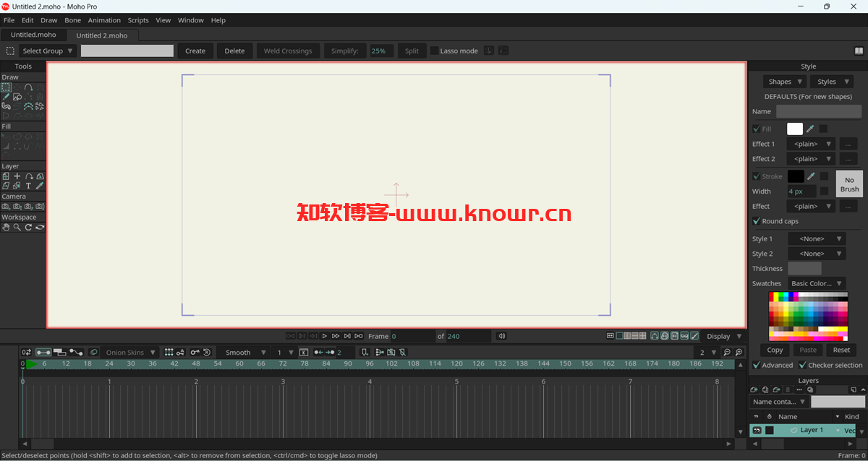Image resolution: width=868 pixels, height=461 pixels.
Task: Uncheck Round caps
Action: pyautogui.click(x=757, y=221)
